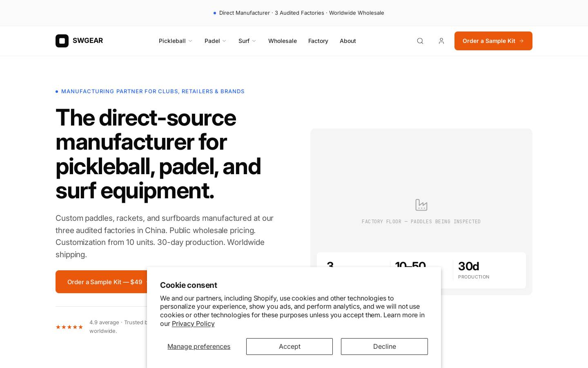Click the main direct-source manufacturer headline
The width and height of the screenshot is (588, 368).
tap(158, 154)
